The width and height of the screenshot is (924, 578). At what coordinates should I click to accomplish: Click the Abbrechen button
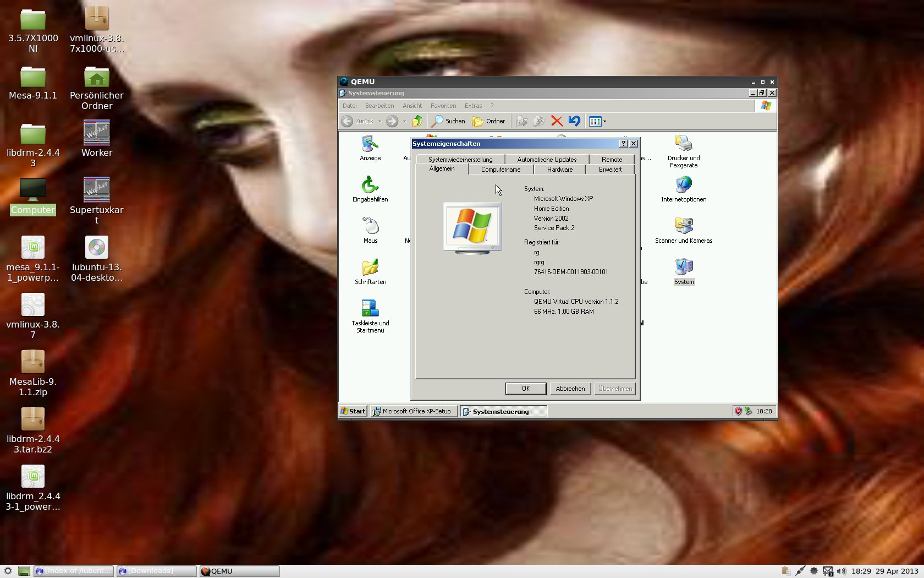[x=570, y=389]
